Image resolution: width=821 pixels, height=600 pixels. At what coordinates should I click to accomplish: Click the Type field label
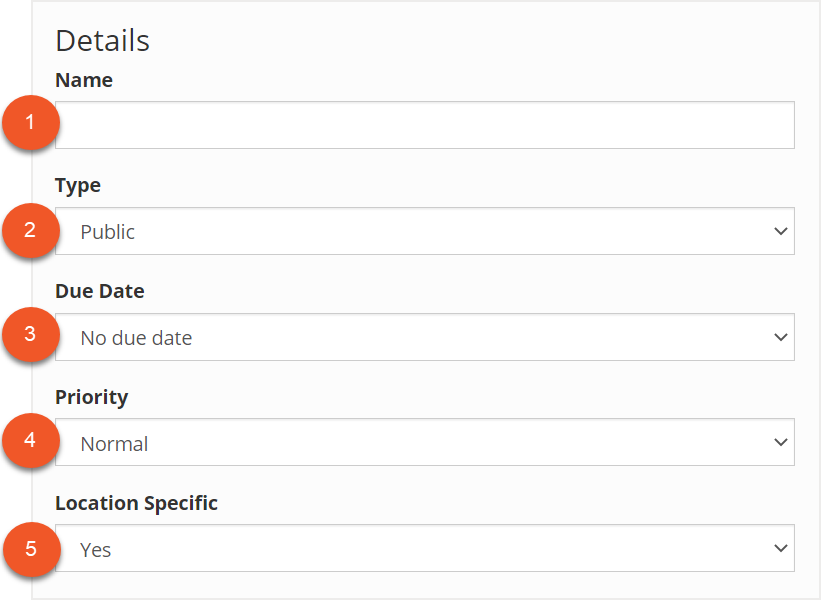[78, 186]
